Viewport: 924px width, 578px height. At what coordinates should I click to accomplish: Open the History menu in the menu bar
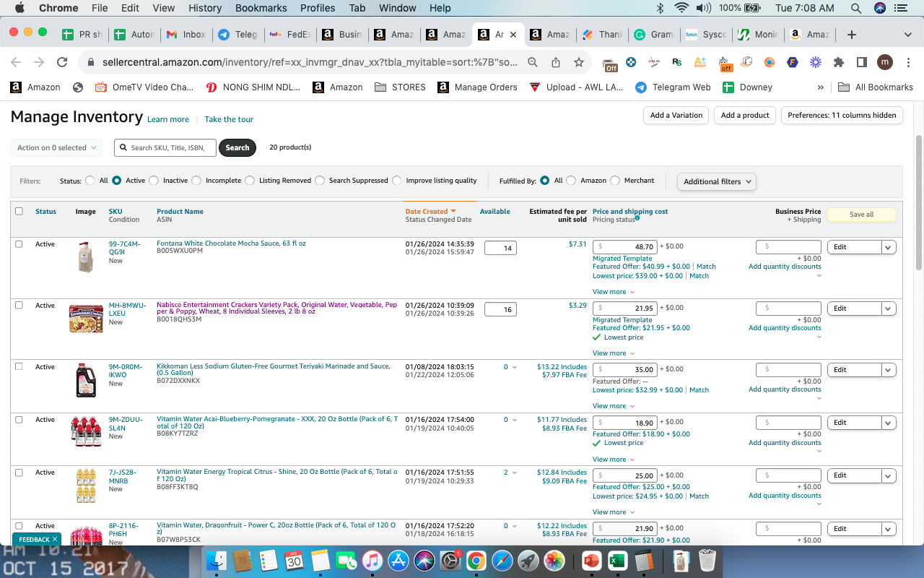coord(205,8)
